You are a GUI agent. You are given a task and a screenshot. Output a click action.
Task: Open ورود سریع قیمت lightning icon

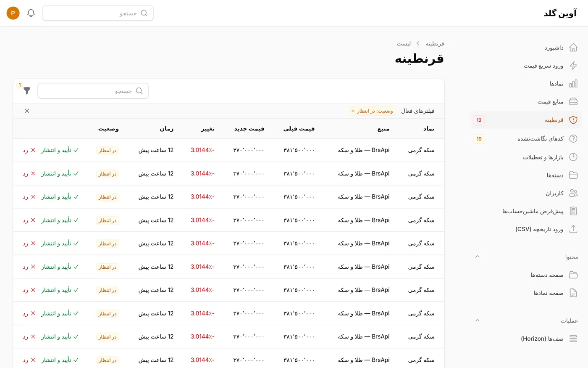573,66
